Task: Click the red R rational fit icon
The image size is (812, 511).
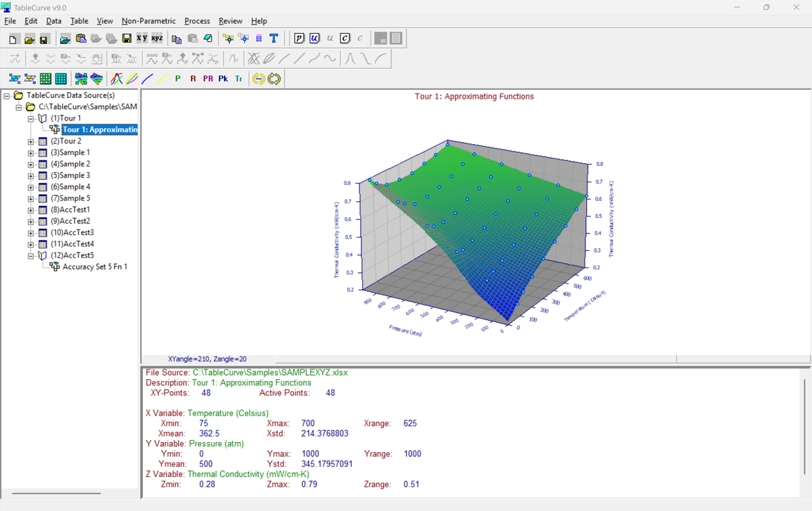Action: click(193, 79)
